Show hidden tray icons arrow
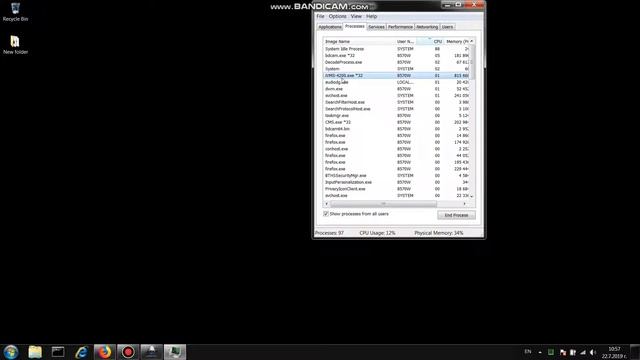 pyautogui.click(x=540, y=352)
